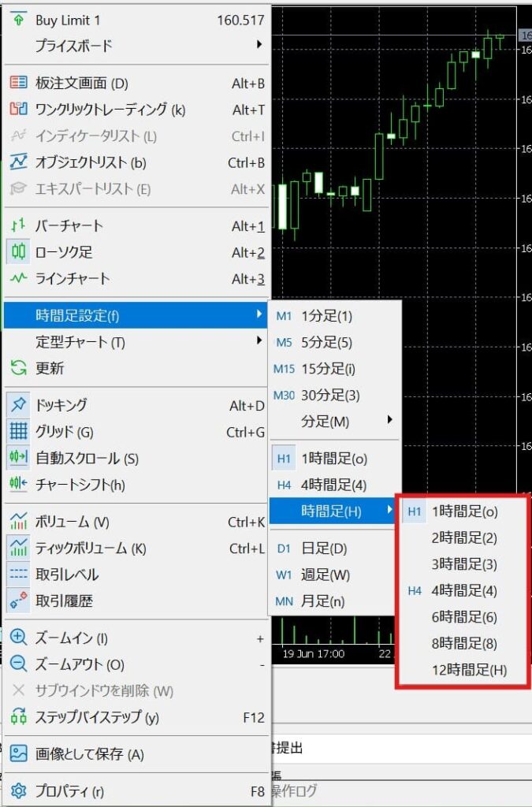Toggle ティックボリューム (K) display
532x807 pixels.
[136, 549]
